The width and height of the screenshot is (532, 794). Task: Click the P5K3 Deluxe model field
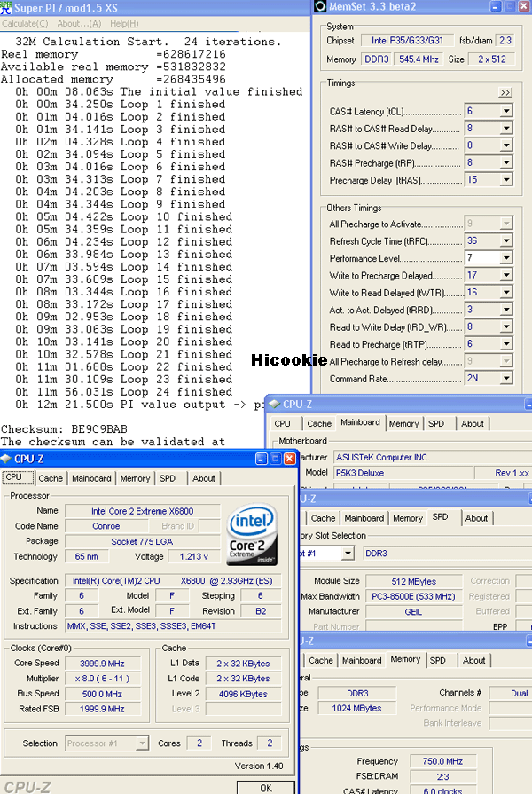403,473
